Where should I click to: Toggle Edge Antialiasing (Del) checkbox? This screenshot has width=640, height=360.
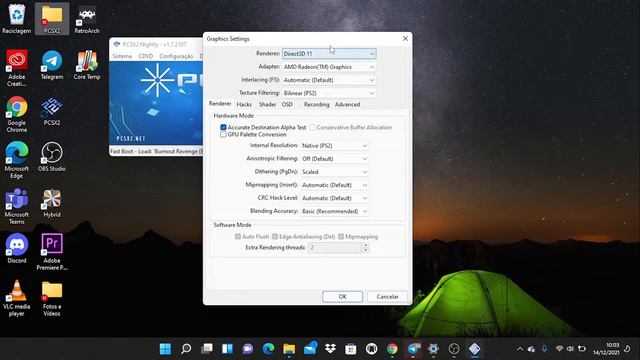[x=275, y=237]
